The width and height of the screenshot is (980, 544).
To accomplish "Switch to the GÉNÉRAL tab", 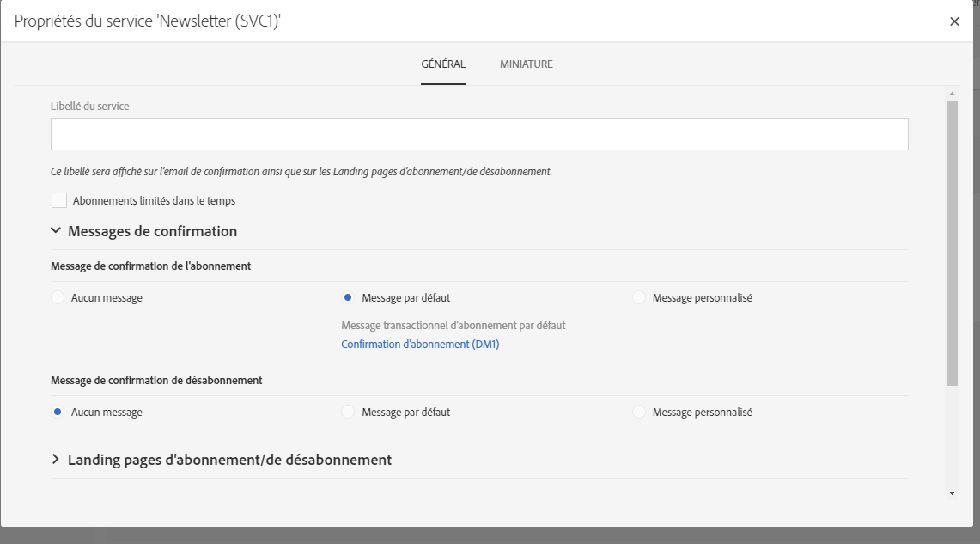I will coord(443,64).
